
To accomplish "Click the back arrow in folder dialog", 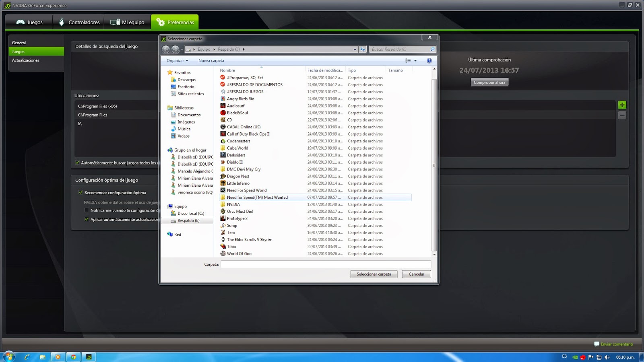I will coord(166,49).
